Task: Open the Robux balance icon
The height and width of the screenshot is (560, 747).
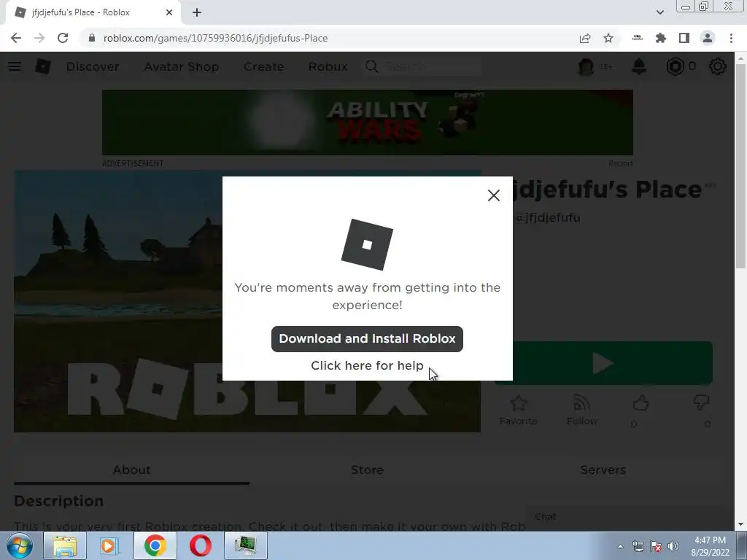Action: 675,66
